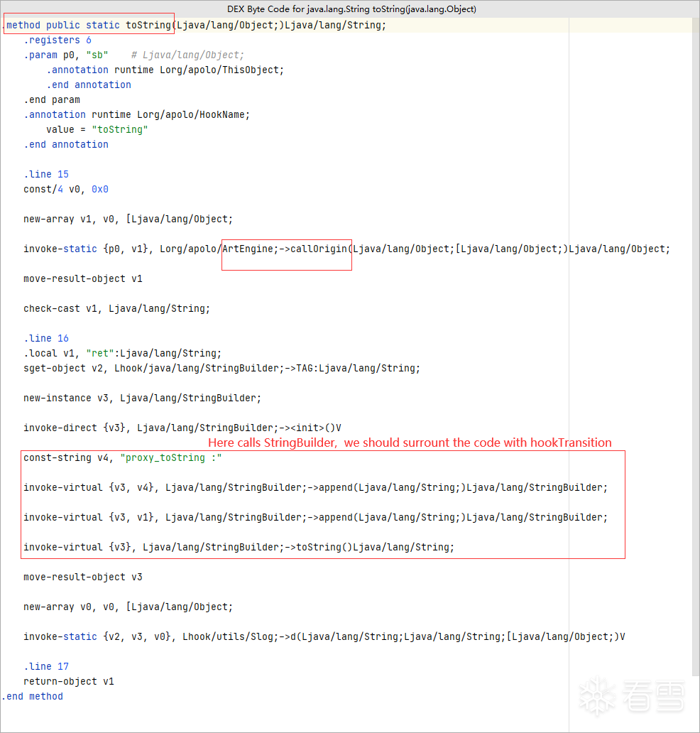The width and height of the screenshot is (700, 733).
Task: Click the first '.end annotation' line under param
Action: [x=89, y=85]
